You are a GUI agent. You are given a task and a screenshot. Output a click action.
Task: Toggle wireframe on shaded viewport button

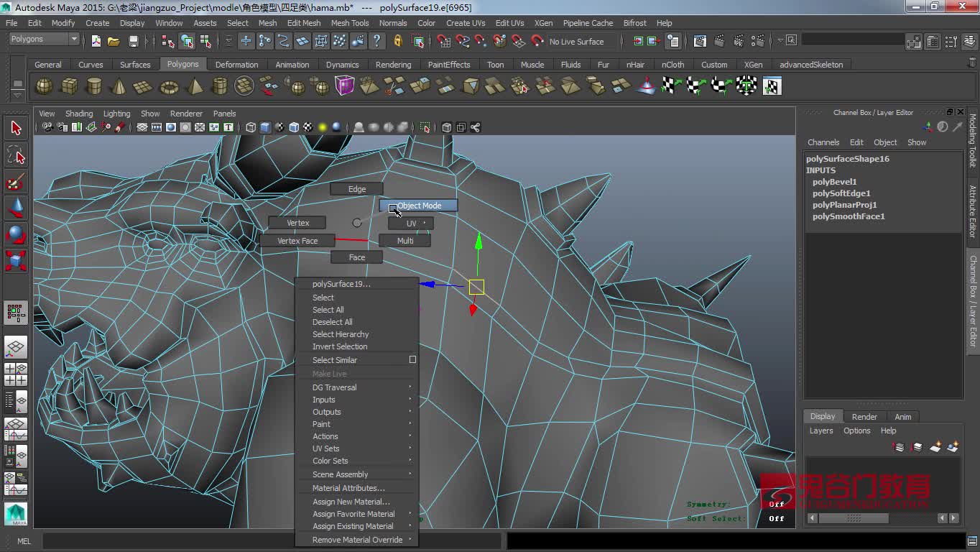pyautogui.click(x=294, y=127)
